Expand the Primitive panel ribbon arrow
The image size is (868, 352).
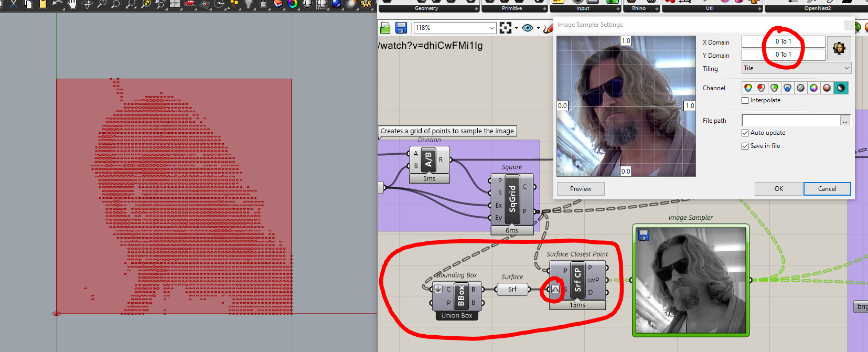(x=544, y=9)
